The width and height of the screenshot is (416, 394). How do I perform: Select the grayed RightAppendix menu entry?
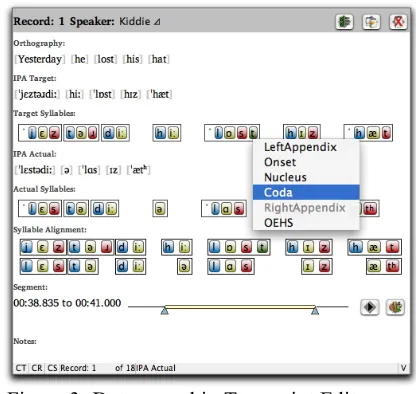click(306, 208)
